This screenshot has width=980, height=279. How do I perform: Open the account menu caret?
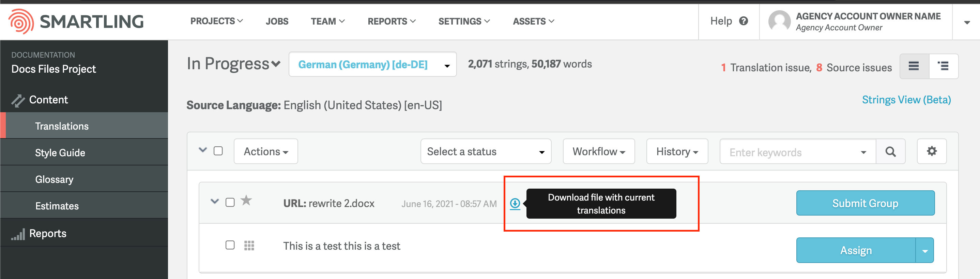pos(967,23)
